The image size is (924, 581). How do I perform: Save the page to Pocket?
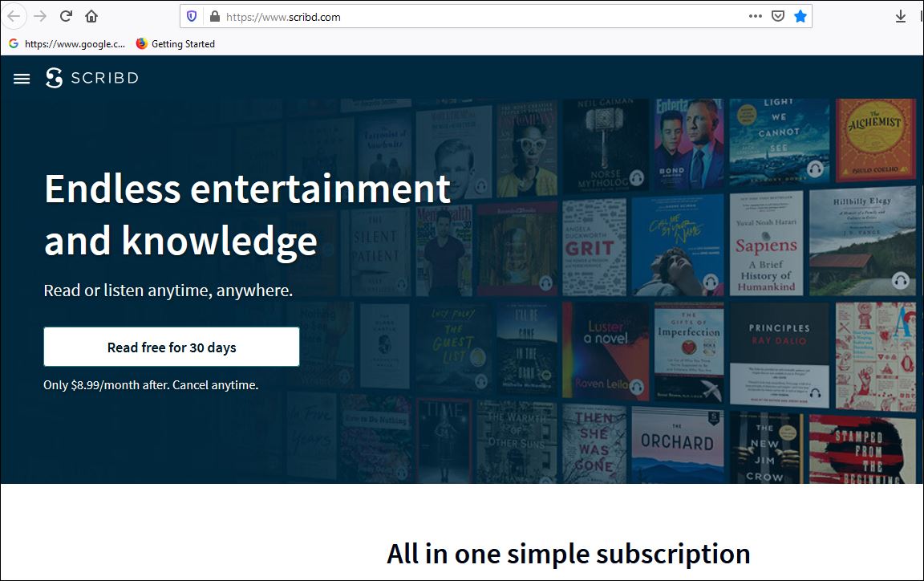pyautogui.click(x=777, y=16)
